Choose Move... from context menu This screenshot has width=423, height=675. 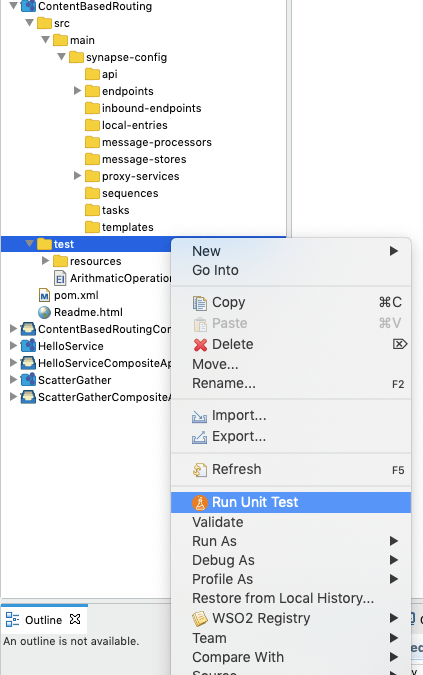click(291, 364)
